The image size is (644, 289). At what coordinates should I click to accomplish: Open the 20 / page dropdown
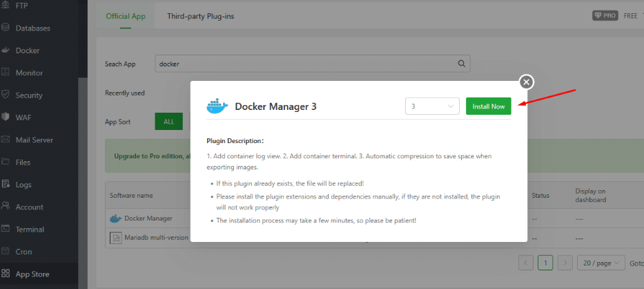coord(601,263)
